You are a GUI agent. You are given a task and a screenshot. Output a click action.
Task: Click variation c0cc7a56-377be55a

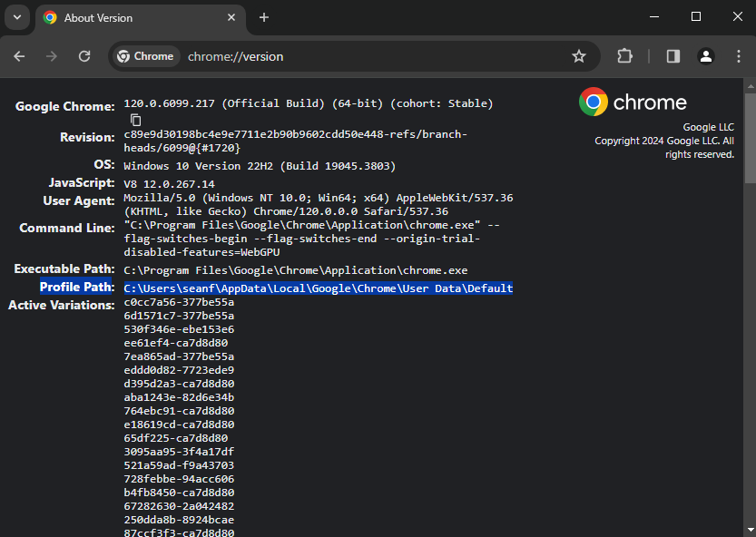coord(179,302)
